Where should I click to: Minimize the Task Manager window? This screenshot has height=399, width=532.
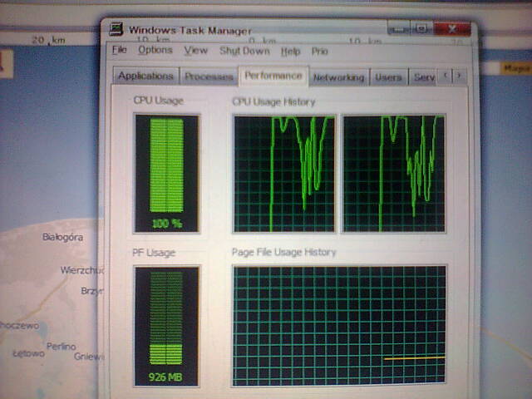coord(398,29)
